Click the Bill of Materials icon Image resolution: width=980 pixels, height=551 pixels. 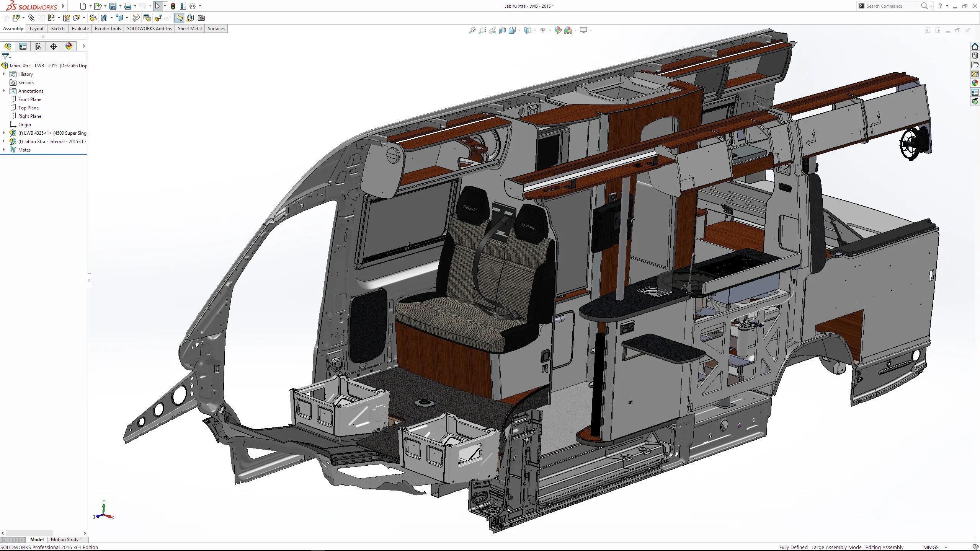(147, 18)
